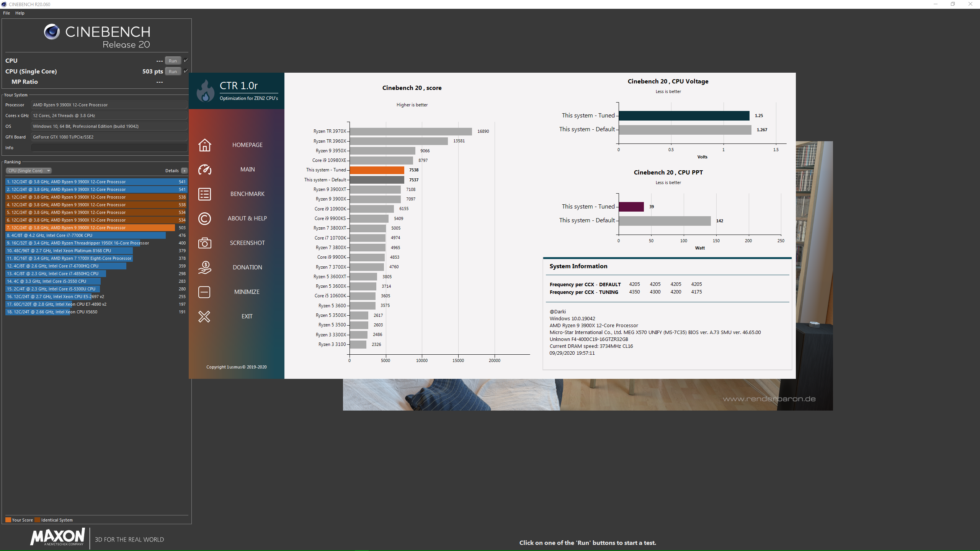Toggle the CPU test checkbox
Viewport: 980px width, 551px height.
coord(186,60)
